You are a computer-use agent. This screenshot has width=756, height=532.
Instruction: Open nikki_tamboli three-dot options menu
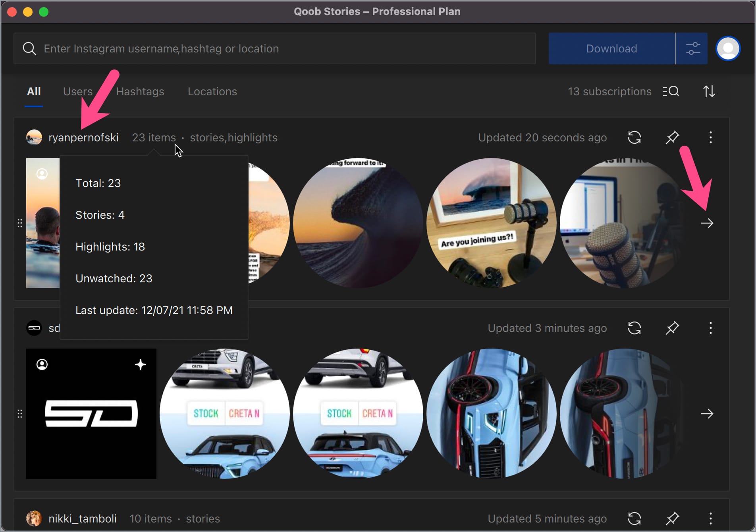[711, 519]
